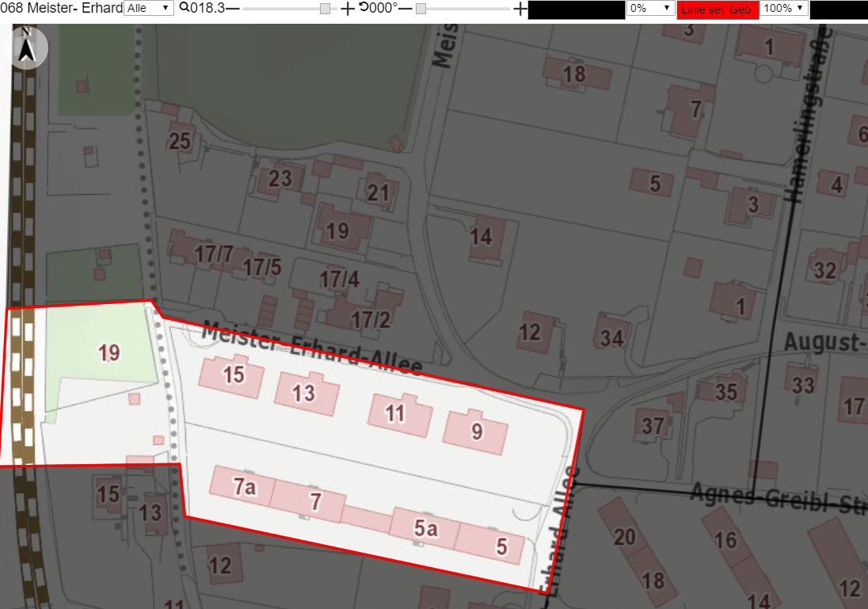Select building 7a in the row
This screenshot has width=868, height=609.
point(243,485)
